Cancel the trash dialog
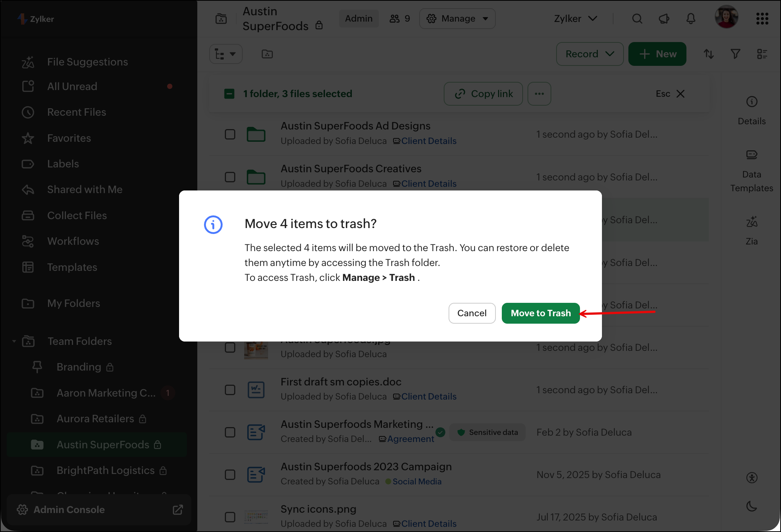781x532 pixels. pyautogui.click(x=472, y=313)
